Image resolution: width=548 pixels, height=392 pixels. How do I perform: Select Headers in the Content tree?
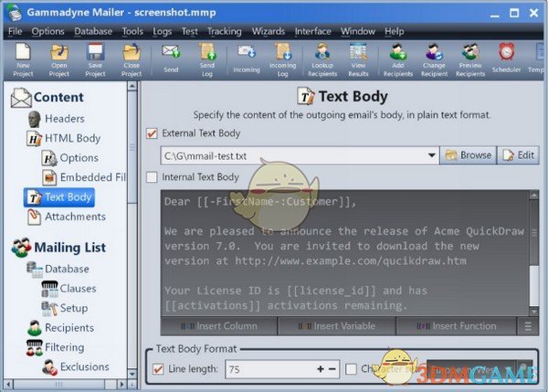click(57, 119)
